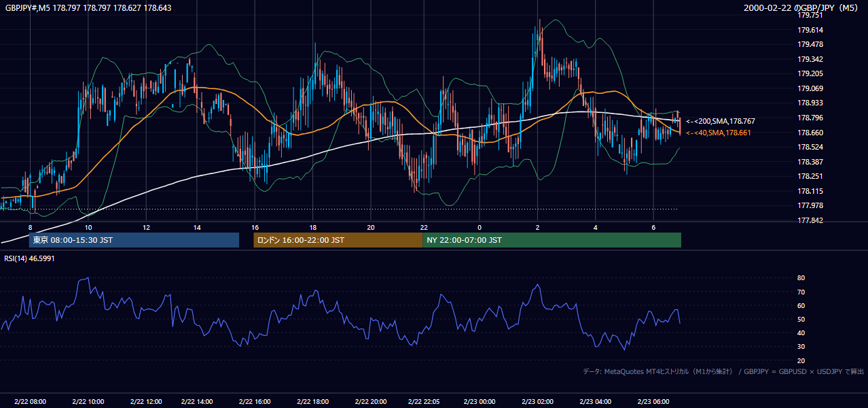
Task: Click price axis value 178.524
Action: pyautogui.click(x=810, y=147)
